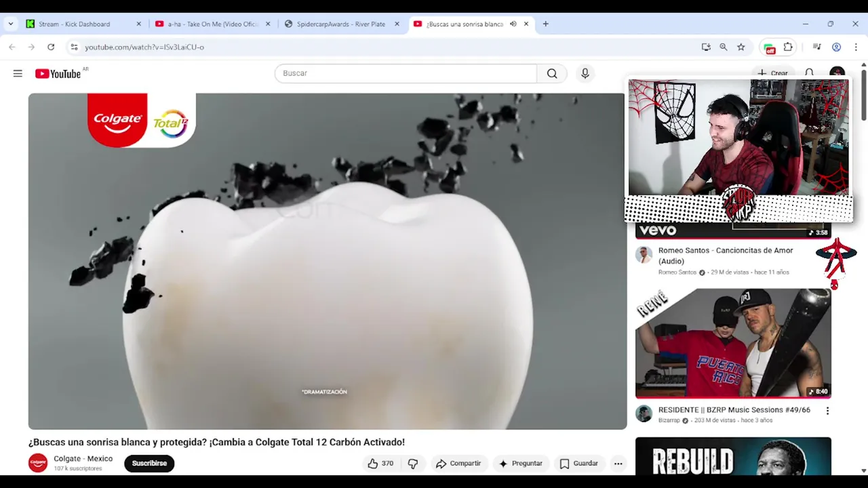Dislike the video with the thumbs-down icon
The image size is (868, 488).
point(413,464)
